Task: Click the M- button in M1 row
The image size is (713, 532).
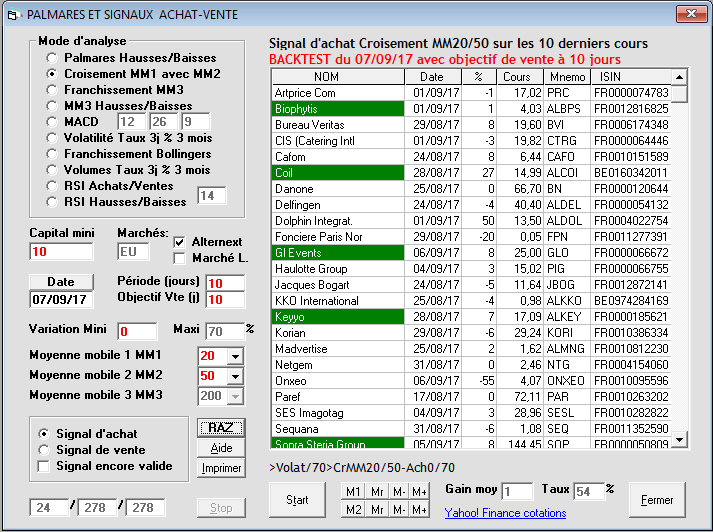Action: 399,492
